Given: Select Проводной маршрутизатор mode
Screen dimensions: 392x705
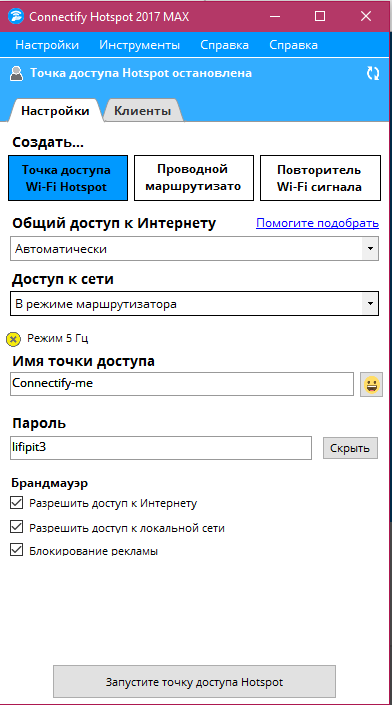Looking at the screenshot, I should 194,178.
